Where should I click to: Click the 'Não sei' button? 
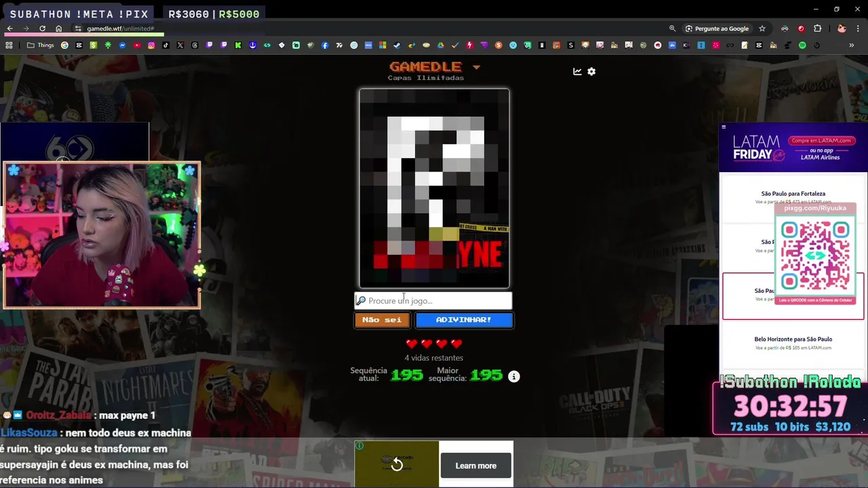[382, 320]
